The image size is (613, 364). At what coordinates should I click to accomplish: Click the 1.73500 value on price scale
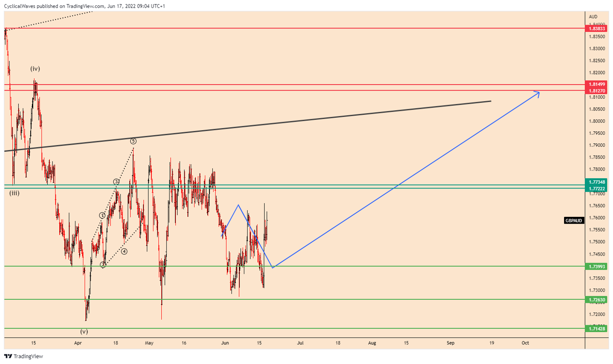tap(597, 278)
